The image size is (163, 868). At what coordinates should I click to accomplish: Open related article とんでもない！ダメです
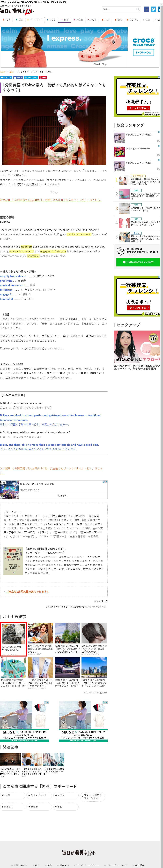click(x=10, y=765)
